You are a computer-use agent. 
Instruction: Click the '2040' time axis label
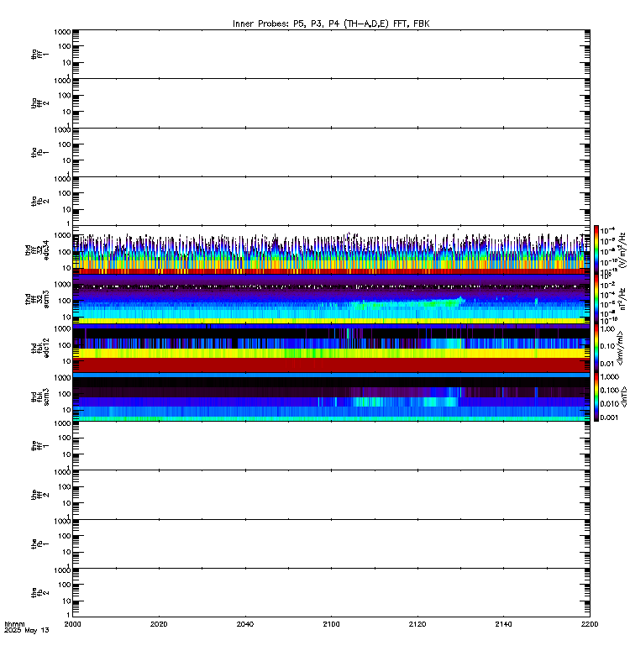click(x=245, y=624)
